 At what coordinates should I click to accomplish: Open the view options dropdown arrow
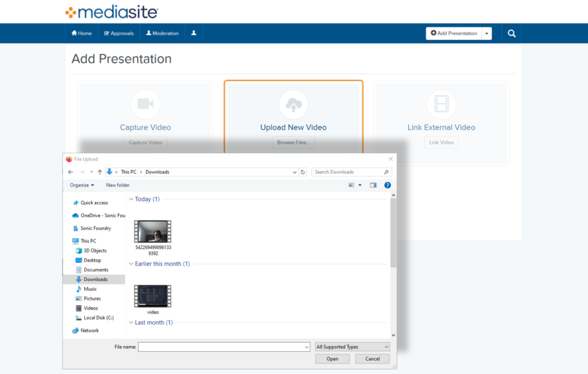click(360, 185)
